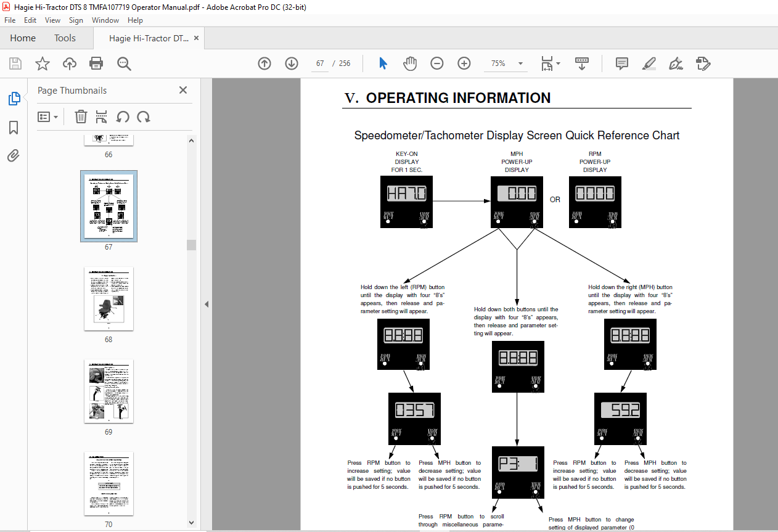This screenshot has height=532, width=778.
Task: Select the Highlight text pen tool
Action: (649, 63)
